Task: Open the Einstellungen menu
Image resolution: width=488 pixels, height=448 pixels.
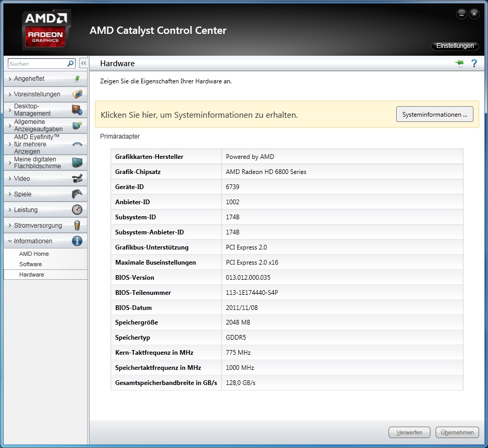Action: click(455, 46)
